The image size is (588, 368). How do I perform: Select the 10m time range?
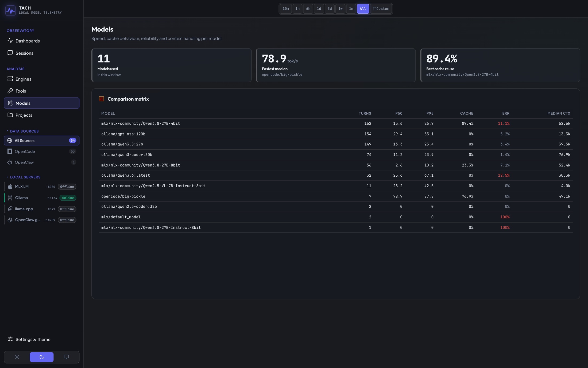click(285, 9)
